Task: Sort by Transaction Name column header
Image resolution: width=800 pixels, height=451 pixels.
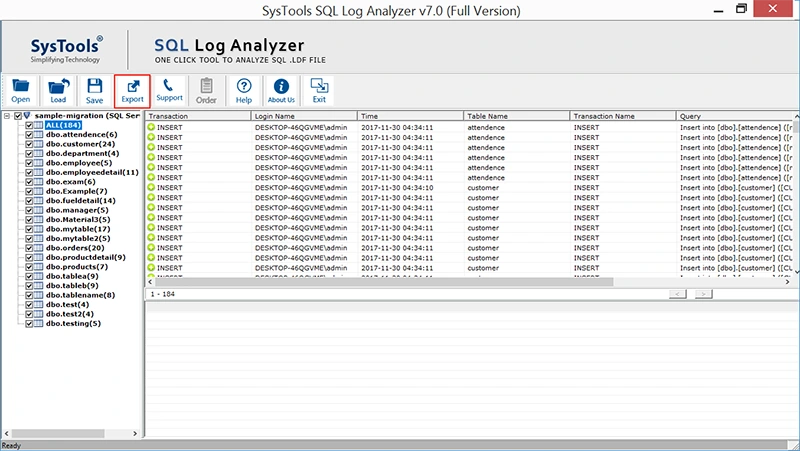Action: click(622, 116)
